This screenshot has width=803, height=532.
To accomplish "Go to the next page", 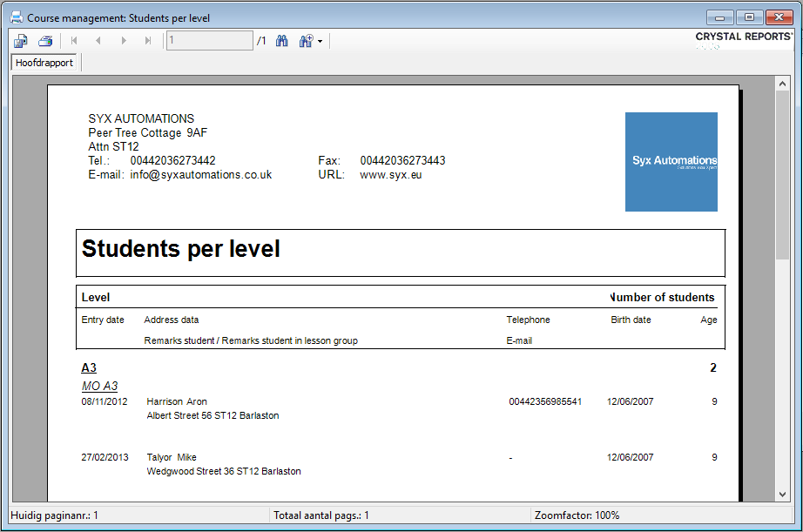I will click(x=123, y=41).
